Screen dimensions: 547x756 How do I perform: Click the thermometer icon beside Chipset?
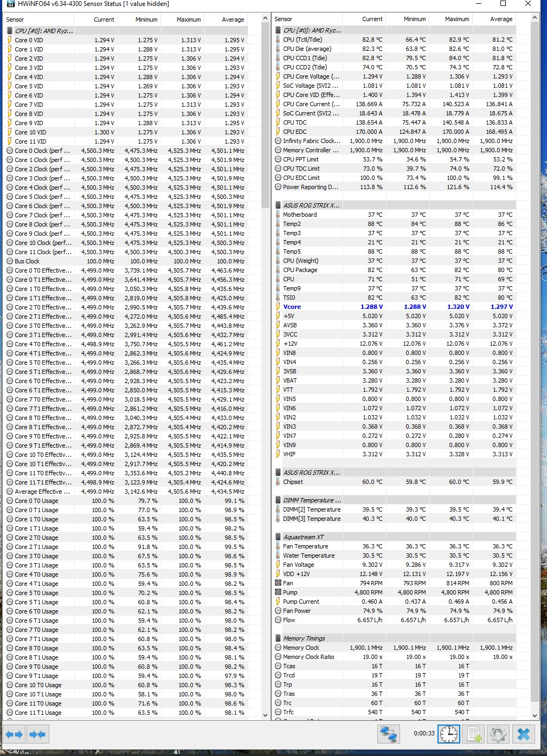(278, 482)
